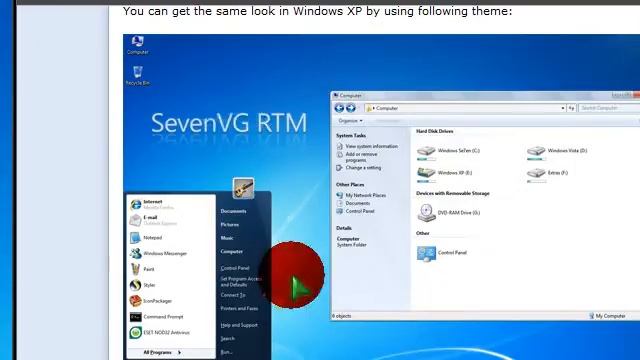Open the Computer desktop icon
This screenshot has height=360, width=640.
pyautogui.click(x=138, y=45)
